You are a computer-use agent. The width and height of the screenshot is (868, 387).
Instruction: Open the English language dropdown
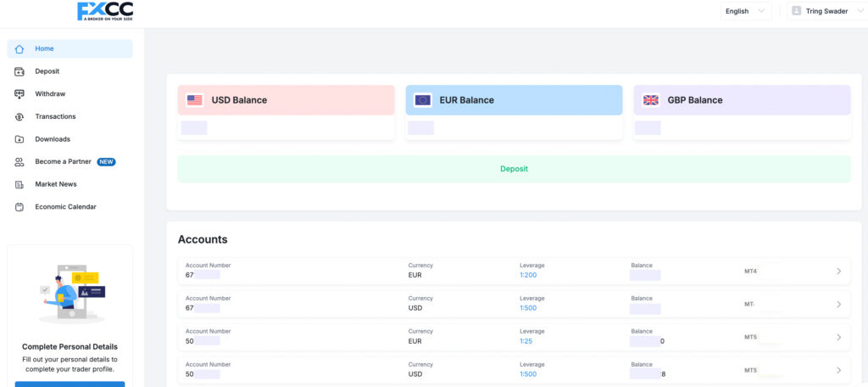[x=745, y=11]
